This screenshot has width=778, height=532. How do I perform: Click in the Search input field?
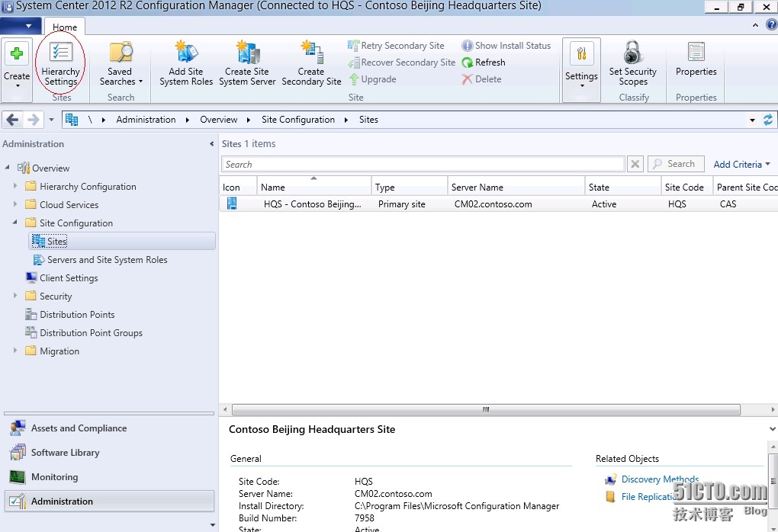point(423,164)
